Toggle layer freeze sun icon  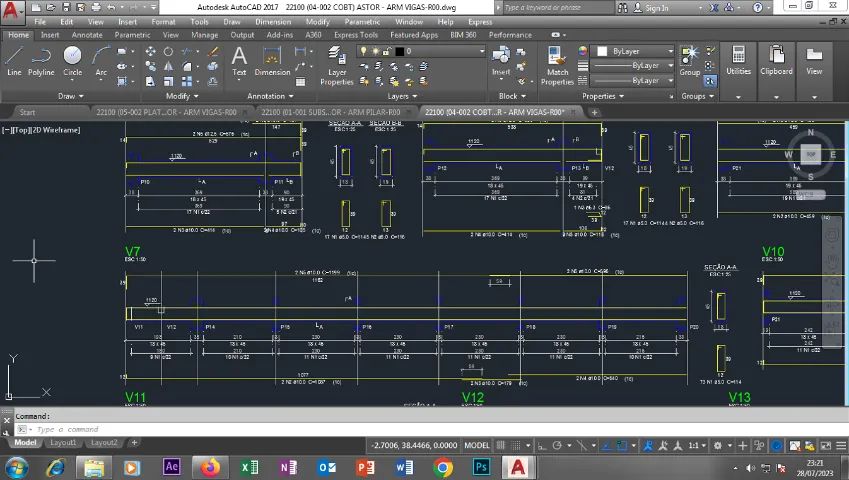point(375,51)
